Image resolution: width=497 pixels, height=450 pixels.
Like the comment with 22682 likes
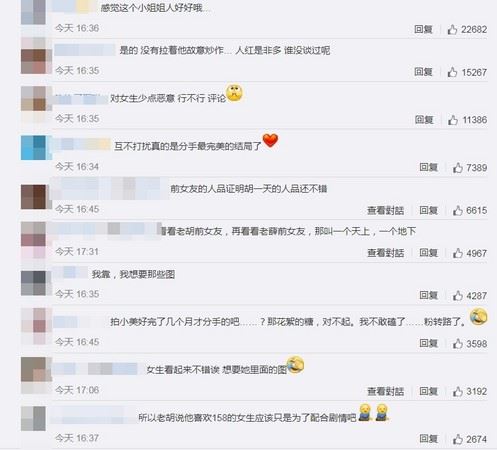pos(452,30)
